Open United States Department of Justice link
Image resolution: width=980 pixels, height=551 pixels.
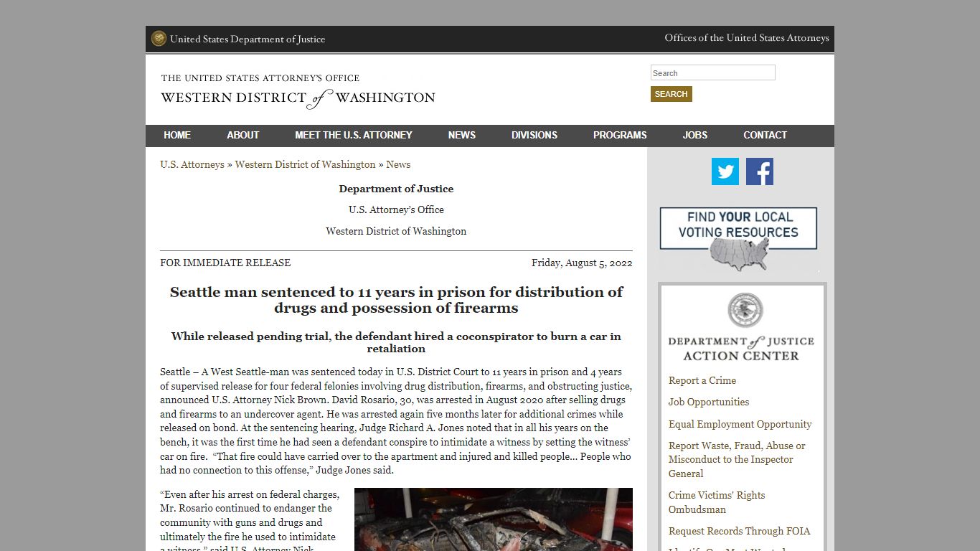pos(248,39)
